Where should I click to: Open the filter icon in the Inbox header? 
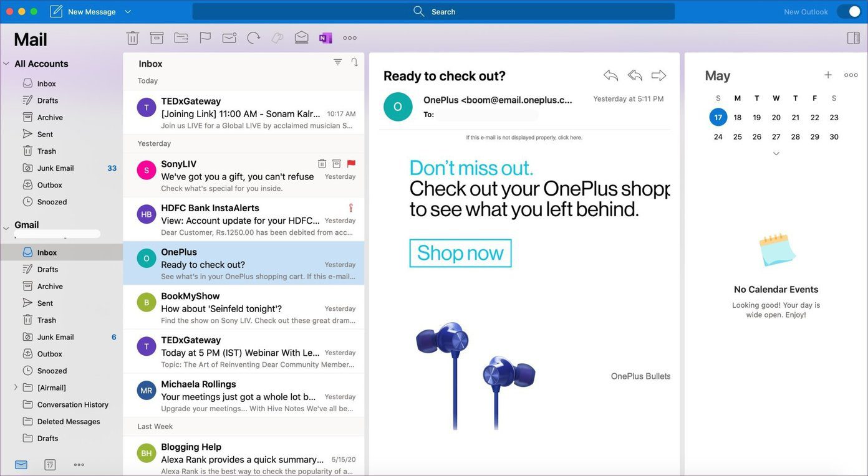click(x=338, y=62)
